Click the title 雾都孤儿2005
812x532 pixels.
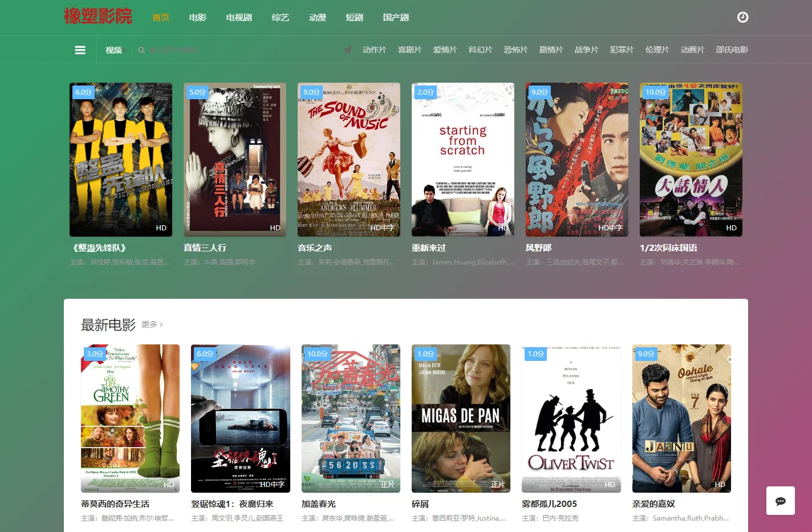pos(549,504)
